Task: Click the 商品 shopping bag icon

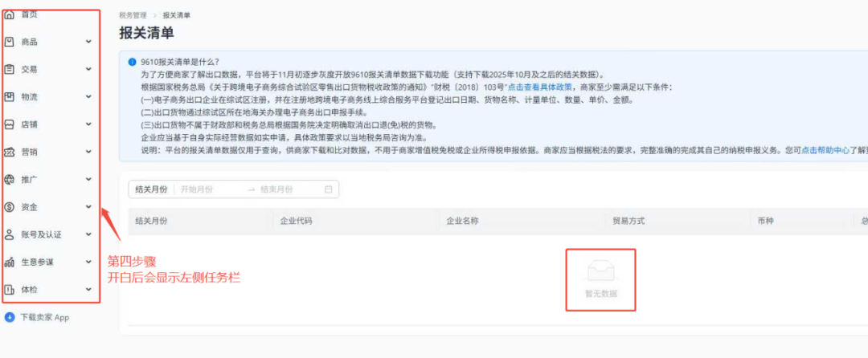Action: (9, 42)
